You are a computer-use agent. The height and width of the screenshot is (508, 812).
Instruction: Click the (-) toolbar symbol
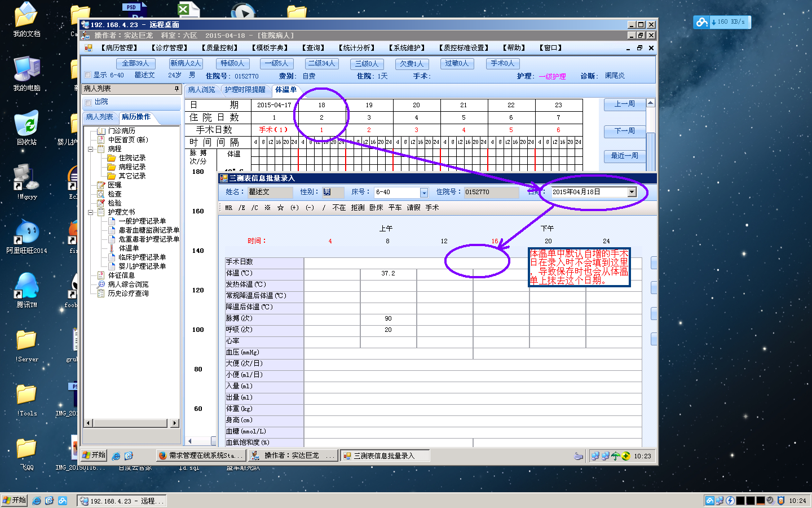point(310,208)
